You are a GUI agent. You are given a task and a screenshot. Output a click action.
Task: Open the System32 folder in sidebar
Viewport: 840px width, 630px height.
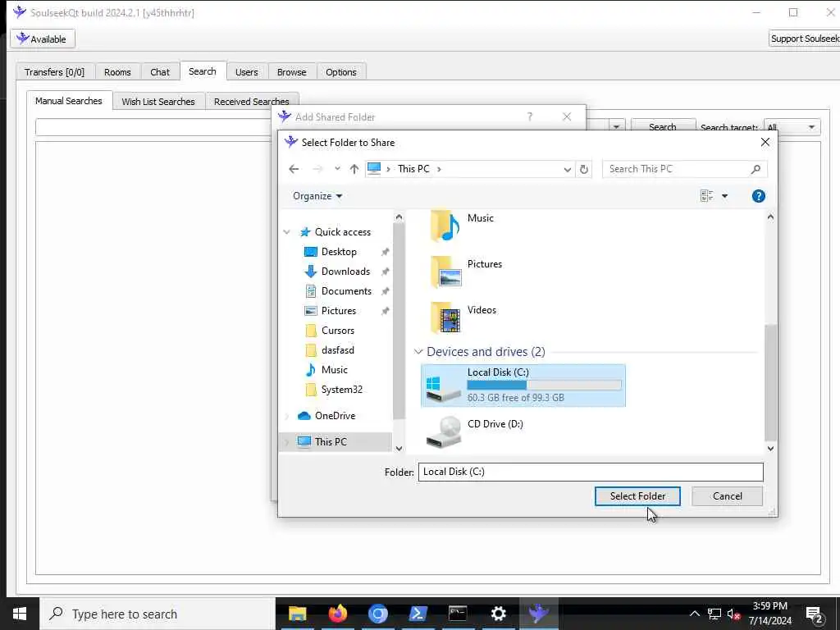coord(341,390)
